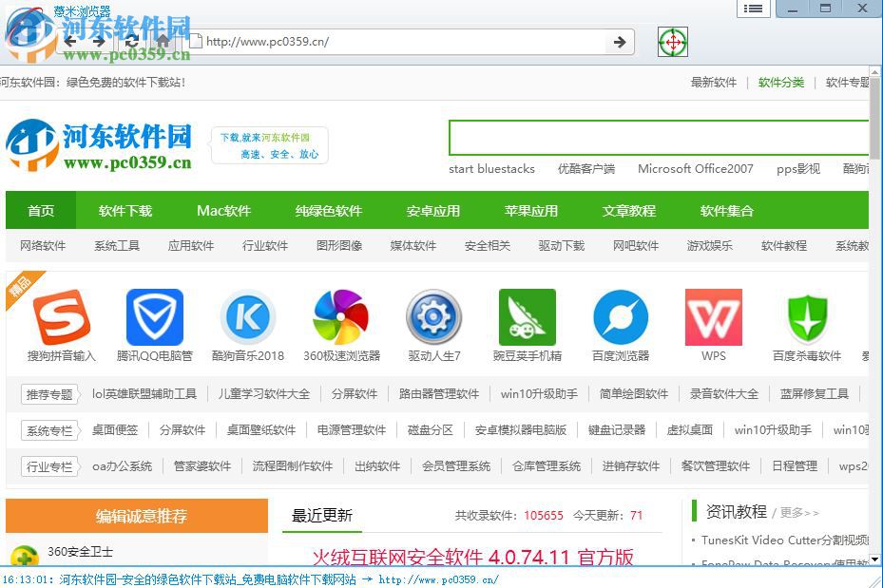
Task: Click the 360安全卫士 green plus icon
Action: click(24, 556)
